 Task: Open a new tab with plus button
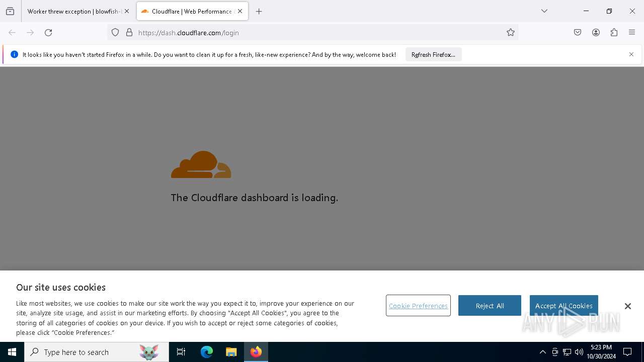point(259,11)
